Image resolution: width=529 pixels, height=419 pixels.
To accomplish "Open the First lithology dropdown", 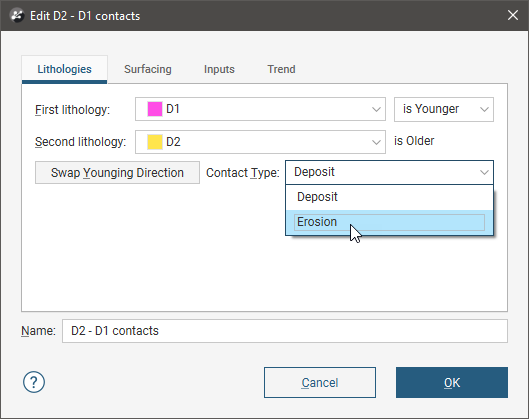I will pos(260,109).
